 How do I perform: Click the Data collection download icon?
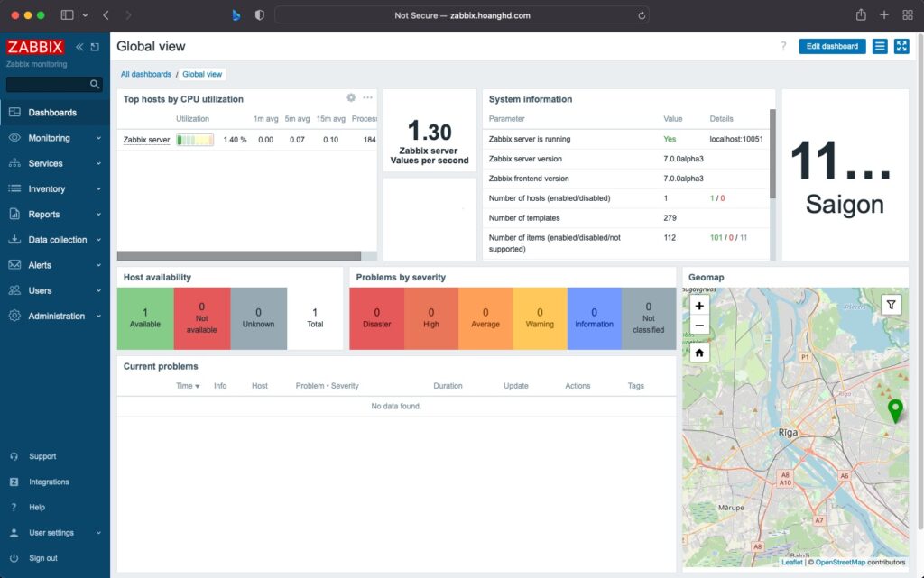pyautogui.click(x=14, y=240)
